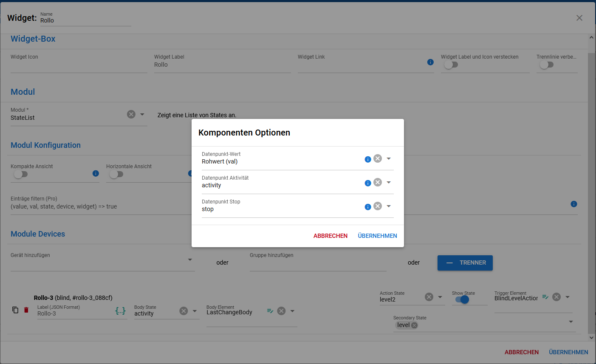Close the Widget editor with X

[579, 18]
